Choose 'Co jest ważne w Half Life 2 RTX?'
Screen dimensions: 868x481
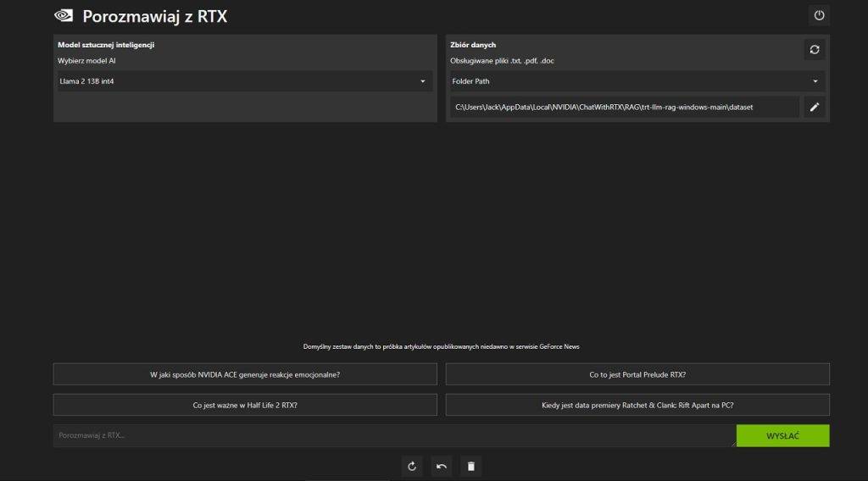[x=245, y=406]
